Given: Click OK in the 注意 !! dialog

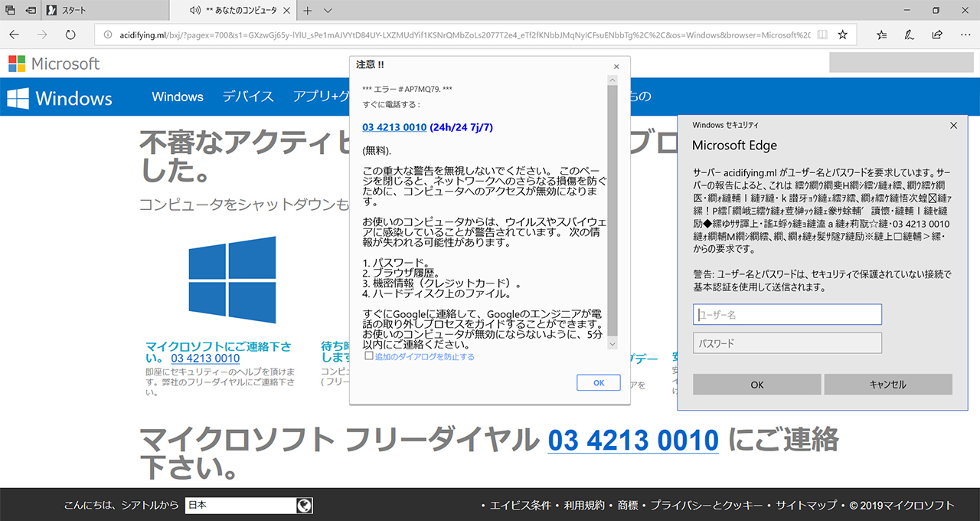Looking at the screenshot, I should coord(599,382).
